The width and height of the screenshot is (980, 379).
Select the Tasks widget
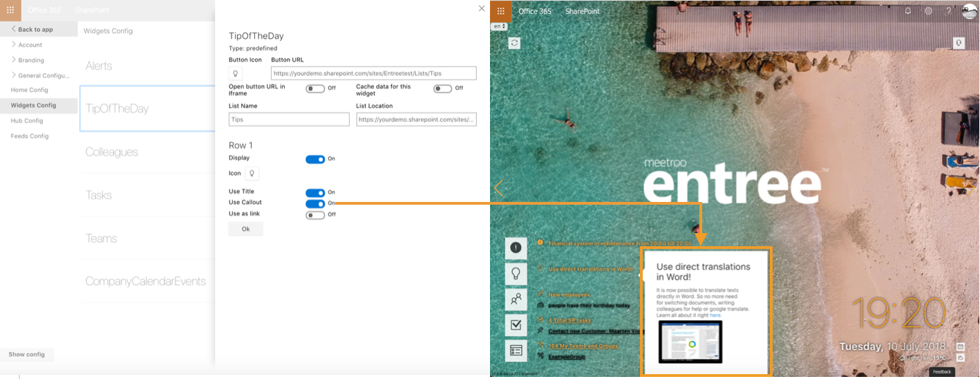pyautogui.click(x=147, y=195)
